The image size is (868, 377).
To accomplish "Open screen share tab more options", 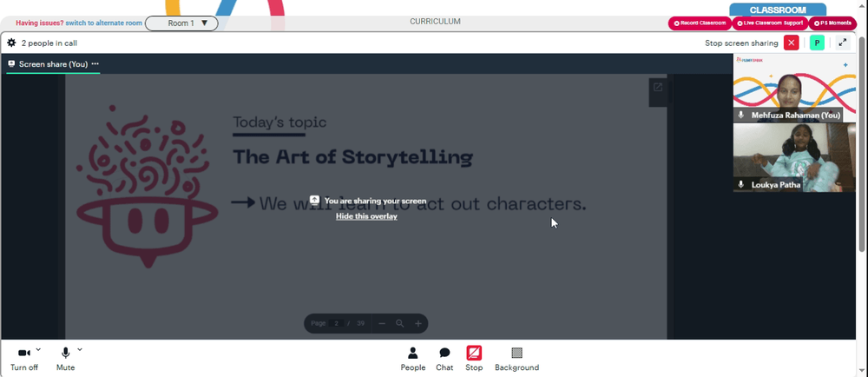I will pyautogui.click(x=95, y=63).
